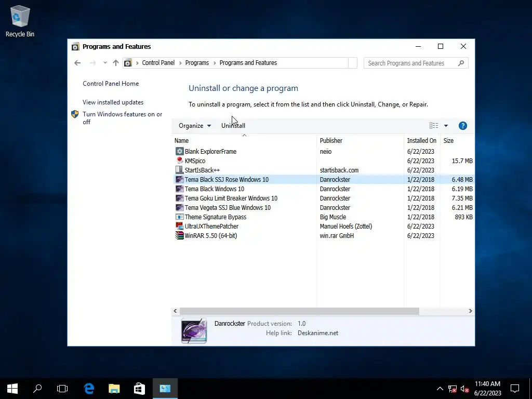Screen dimensions: 532x399
Task: Open the Windows Start button
Action: 12,389
